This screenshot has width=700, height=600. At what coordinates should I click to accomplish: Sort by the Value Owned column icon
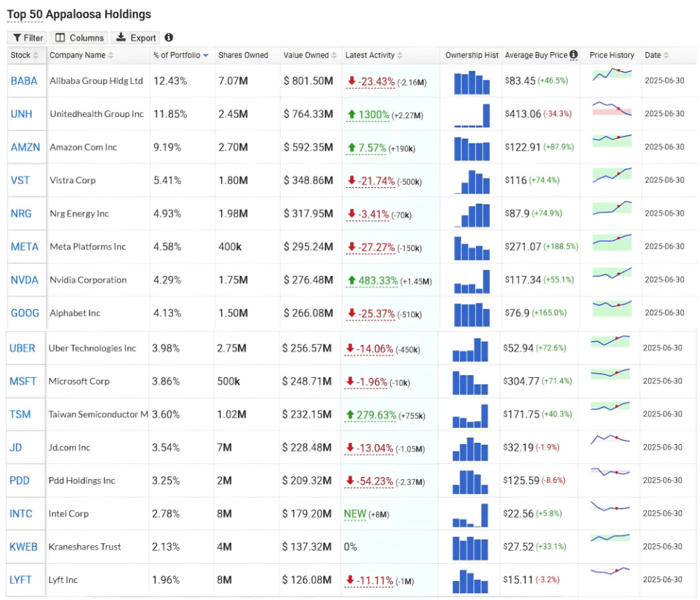tap(335, 55)
